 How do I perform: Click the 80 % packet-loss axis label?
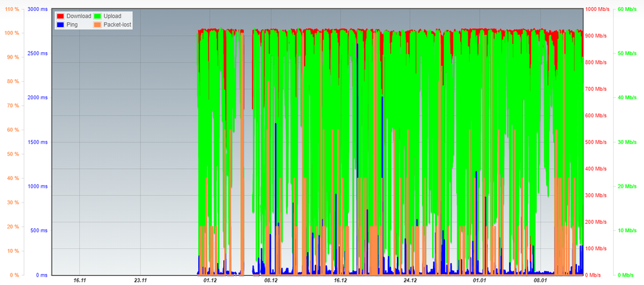[x=14, y=82]
